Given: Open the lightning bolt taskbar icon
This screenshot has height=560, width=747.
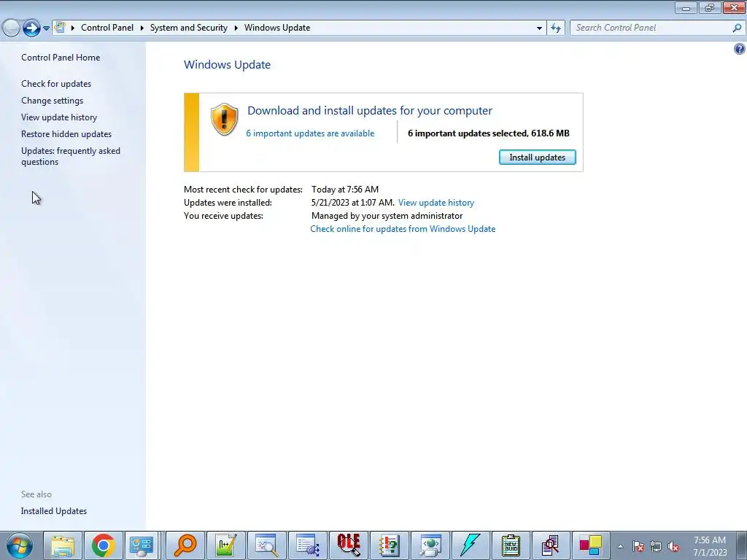Looking at the screenshot, I should [x=471, y=545].
